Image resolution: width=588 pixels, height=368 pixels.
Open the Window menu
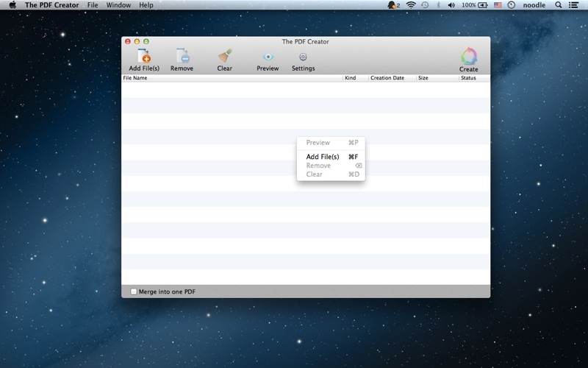(118, 5)
